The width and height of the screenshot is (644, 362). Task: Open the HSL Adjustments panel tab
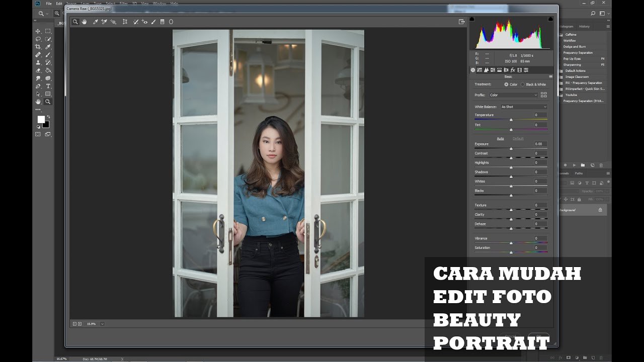pyautogui.click(x=493, y=70)
